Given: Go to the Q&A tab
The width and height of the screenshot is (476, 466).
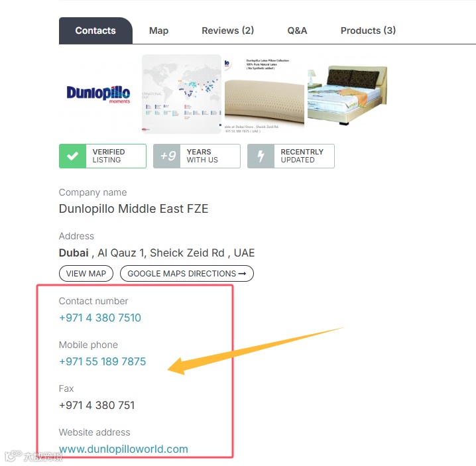Looking at the screenshot, I should coord(297,30).
